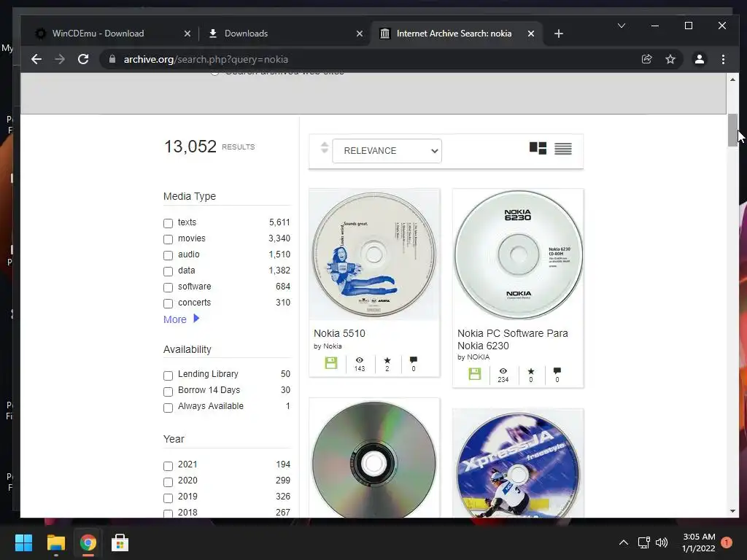747x560 pixels.
Task: Filter results by year 2020
Action: pyautogui.click(x=169, y=482)
